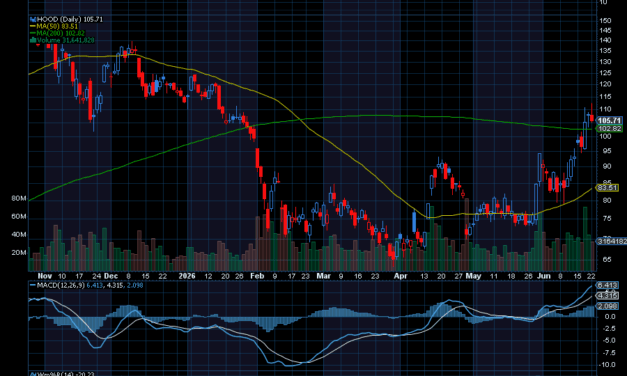This screenshot has height=376, width=627.
Task: Click the blue line marker beside MACD(12,26,9)
Action: [x=33, y=285]
